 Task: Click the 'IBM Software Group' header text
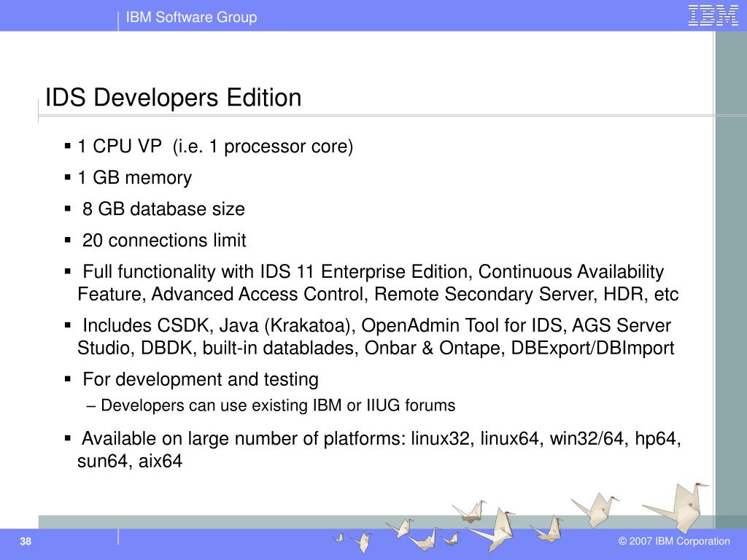pos(191,17)
